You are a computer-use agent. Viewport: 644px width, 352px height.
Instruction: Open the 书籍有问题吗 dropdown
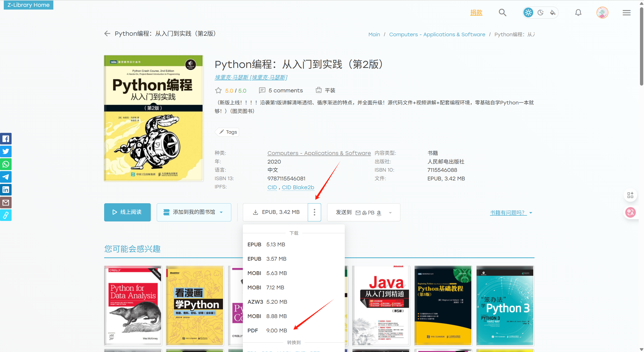coord(531,213)
